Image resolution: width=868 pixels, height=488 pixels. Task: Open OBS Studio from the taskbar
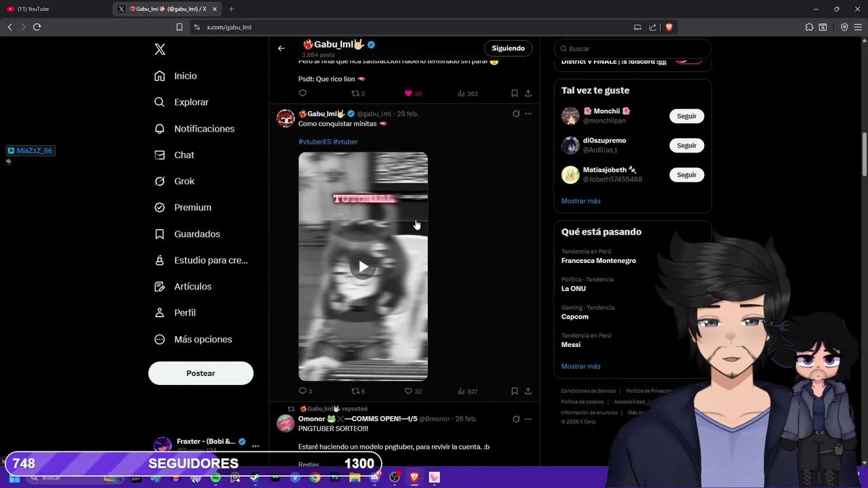[395, 478]
